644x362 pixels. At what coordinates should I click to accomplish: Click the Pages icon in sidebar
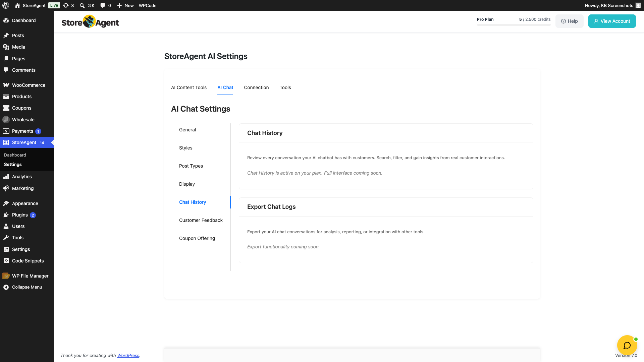(x=6, y=59)
